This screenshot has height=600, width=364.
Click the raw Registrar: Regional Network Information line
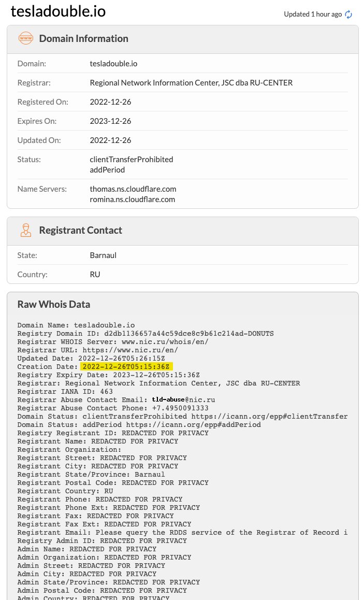158,383
